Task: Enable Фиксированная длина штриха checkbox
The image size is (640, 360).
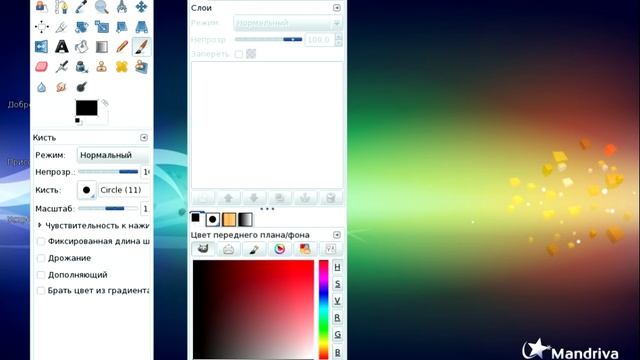Action: (41, 242)
